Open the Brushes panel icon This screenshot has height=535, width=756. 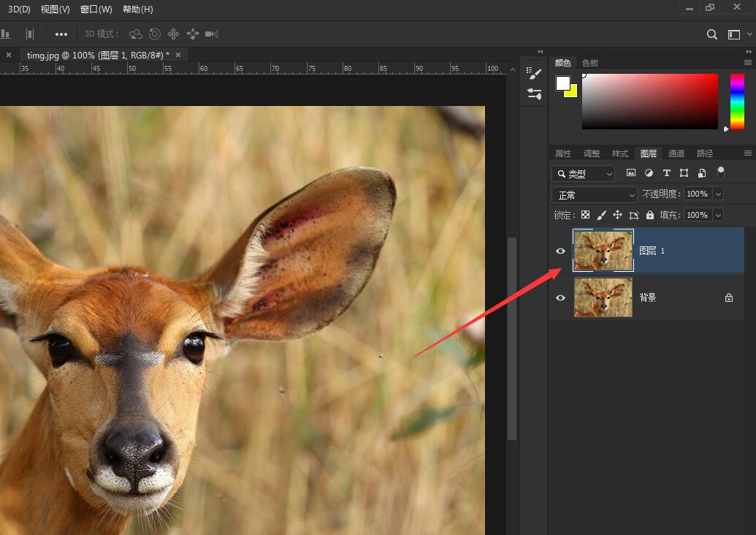click(535, 74)
